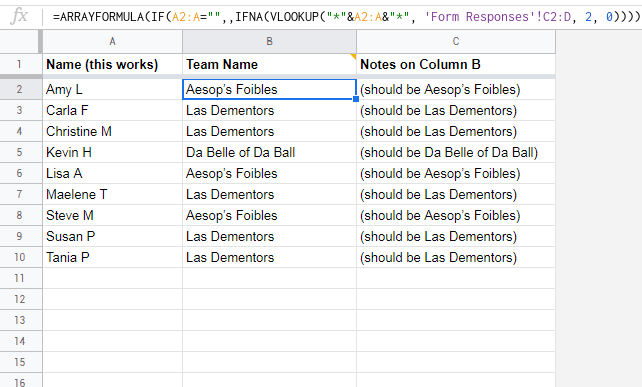Image resolution: width=642 pixels, height=387 pixels.
Task: Click the 'Name (this works)' header cell
Action: (112, 64)
